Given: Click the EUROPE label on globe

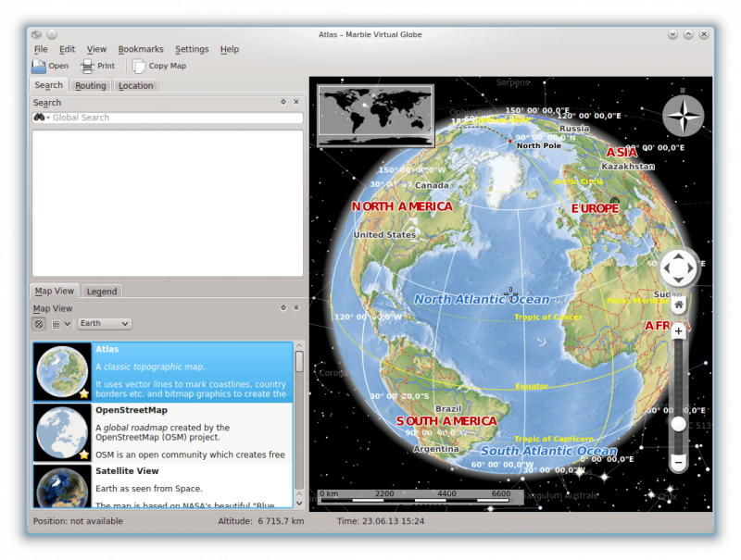Looking at the screenshot, I should pos(595,208).
